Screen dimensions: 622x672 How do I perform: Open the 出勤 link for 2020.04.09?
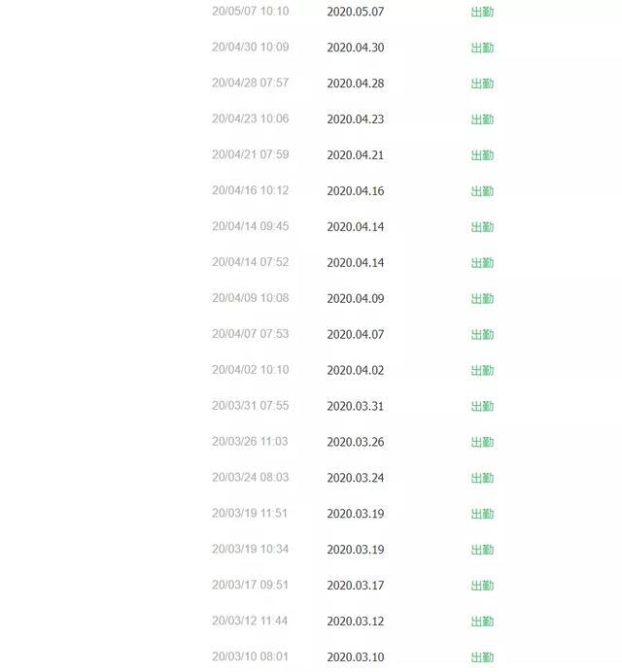(x=482, y=299)
